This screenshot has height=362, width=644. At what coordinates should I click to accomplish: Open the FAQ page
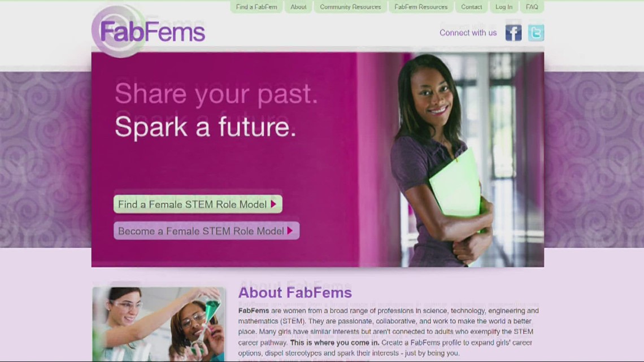click(x=532, y=7)
